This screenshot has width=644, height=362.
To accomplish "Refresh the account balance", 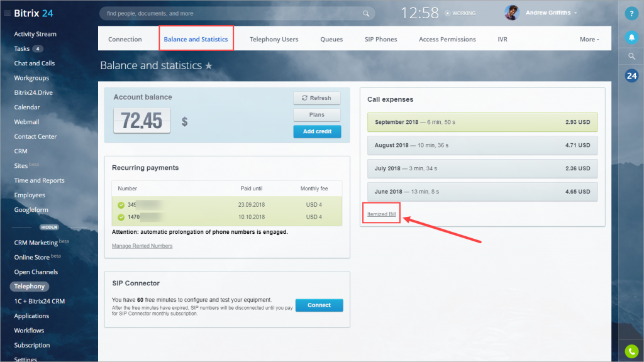I will coord(317,98).
